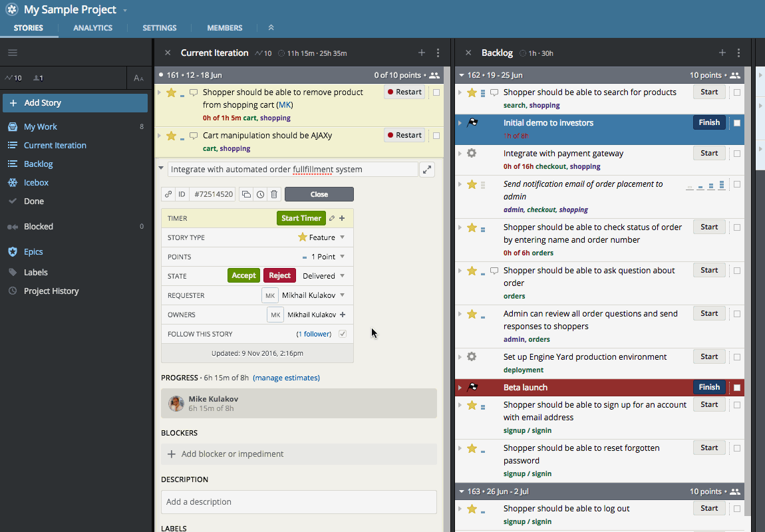Close the Current Iteration panel
The image size is (765, 532).
(x=168, y=53)
